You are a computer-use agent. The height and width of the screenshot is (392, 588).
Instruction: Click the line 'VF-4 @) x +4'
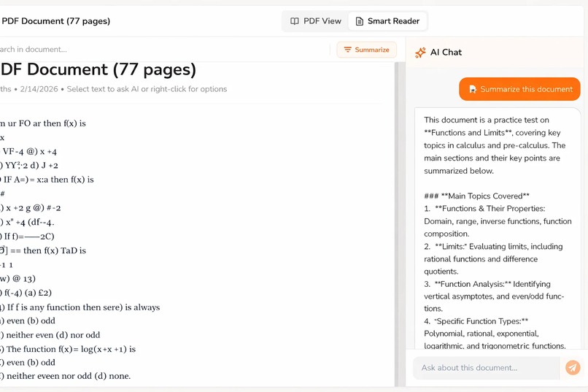click(x=28, y=152)
